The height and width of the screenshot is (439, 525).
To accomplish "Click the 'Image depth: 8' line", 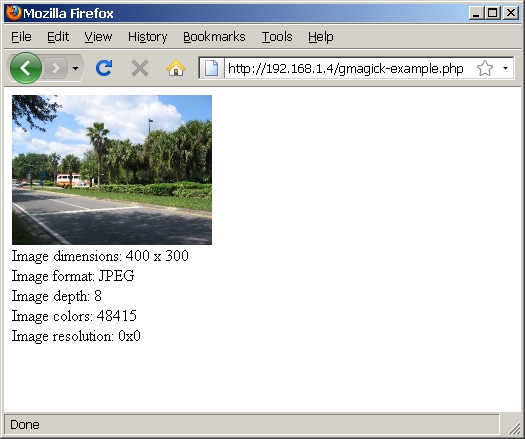I will point(57,296).
